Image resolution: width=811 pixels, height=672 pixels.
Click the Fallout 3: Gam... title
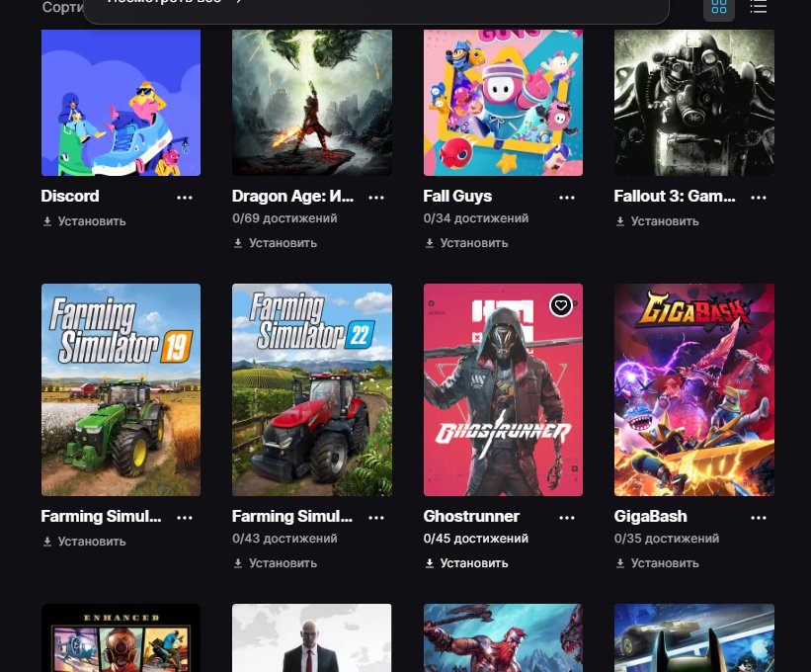[675, 196]
